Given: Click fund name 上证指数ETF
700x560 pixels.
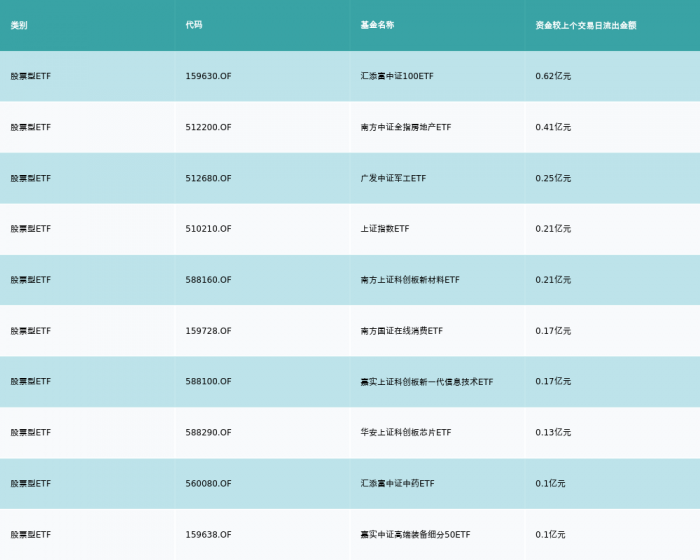Looking at the screenshot, I should point(385,229).
